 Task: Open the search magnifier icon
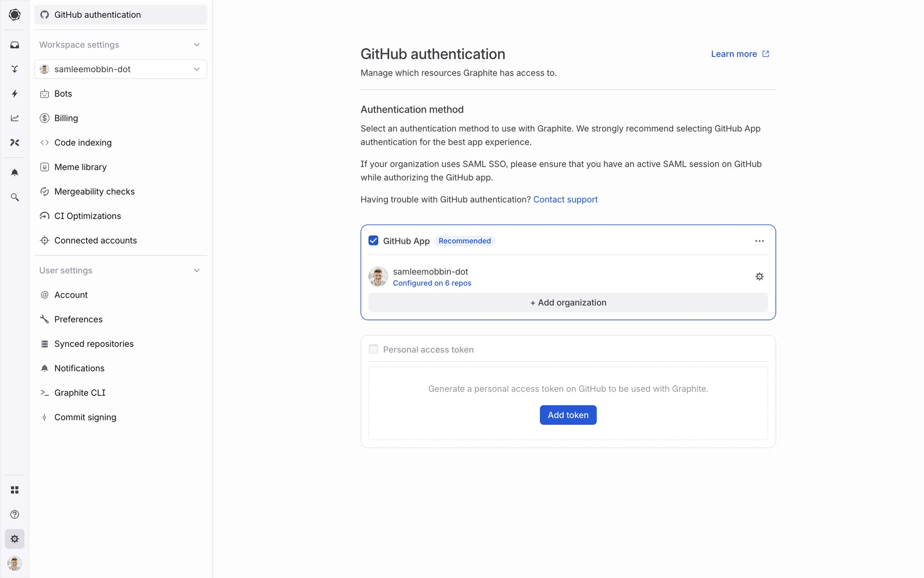tap(14, 197)
